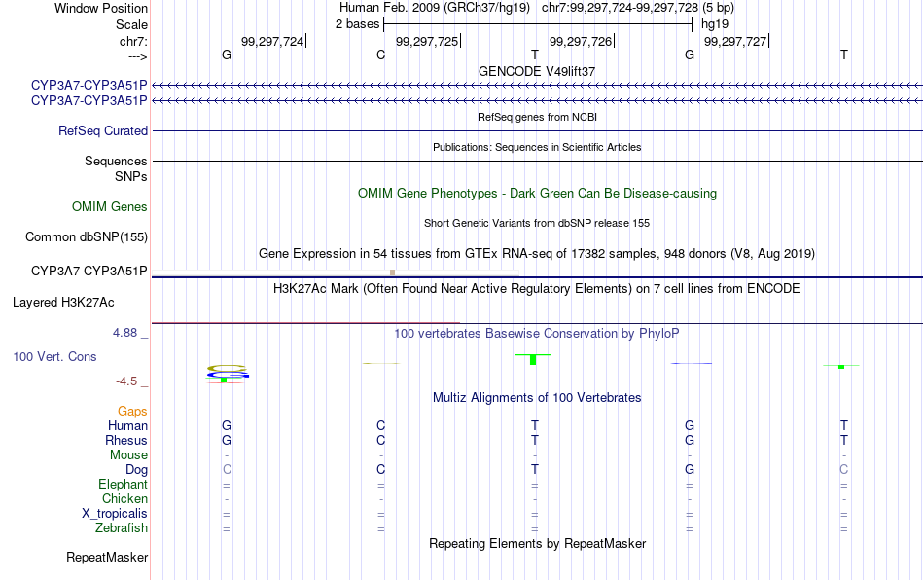Click the chr7:99,297,724-99,297,728 coordinates text
924x580 pixels.
coord(620,8)
